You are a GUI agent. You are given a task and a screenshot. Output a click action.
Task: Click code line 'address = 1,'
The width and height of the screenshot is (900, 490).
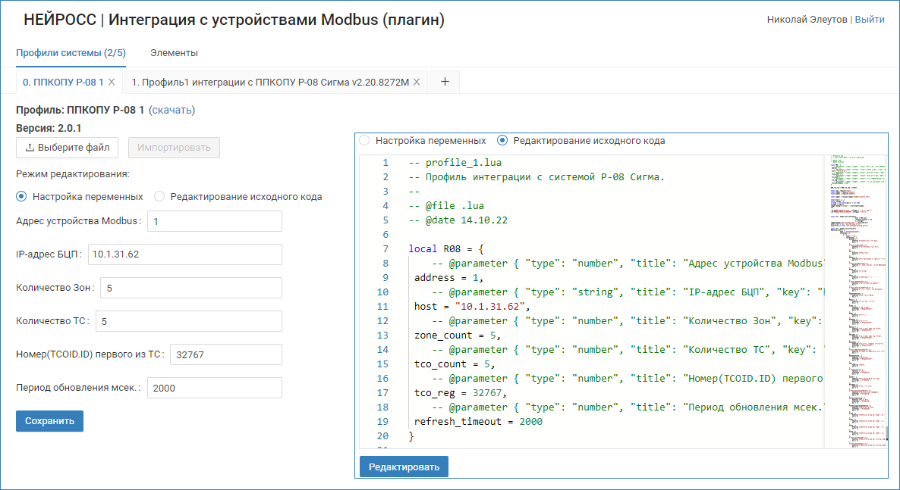[449, 278]
